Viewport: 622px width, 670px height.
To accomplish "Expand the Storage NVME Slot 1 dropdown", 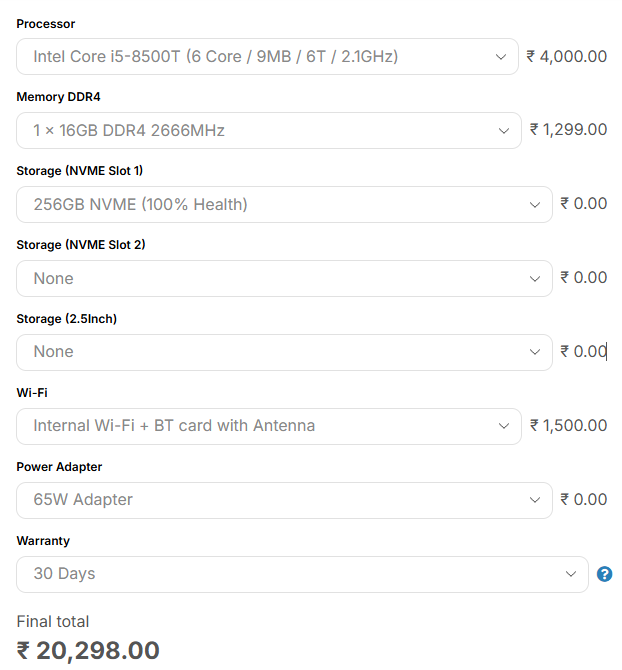I will coord(285,204).
